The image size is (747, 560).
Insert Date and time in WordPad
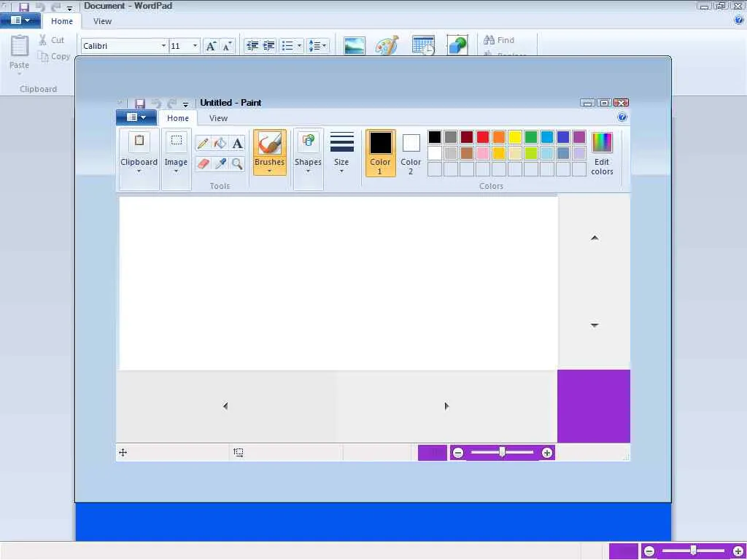[x=423, y=46]
